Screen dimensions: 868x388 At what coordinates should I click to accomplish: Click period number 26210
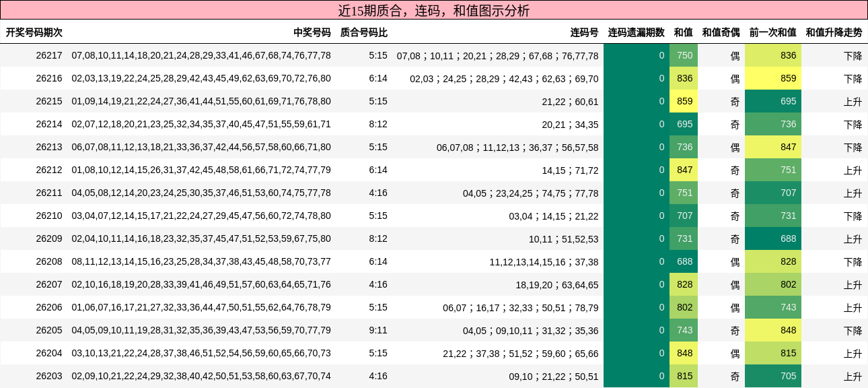(x=49, y=216)
